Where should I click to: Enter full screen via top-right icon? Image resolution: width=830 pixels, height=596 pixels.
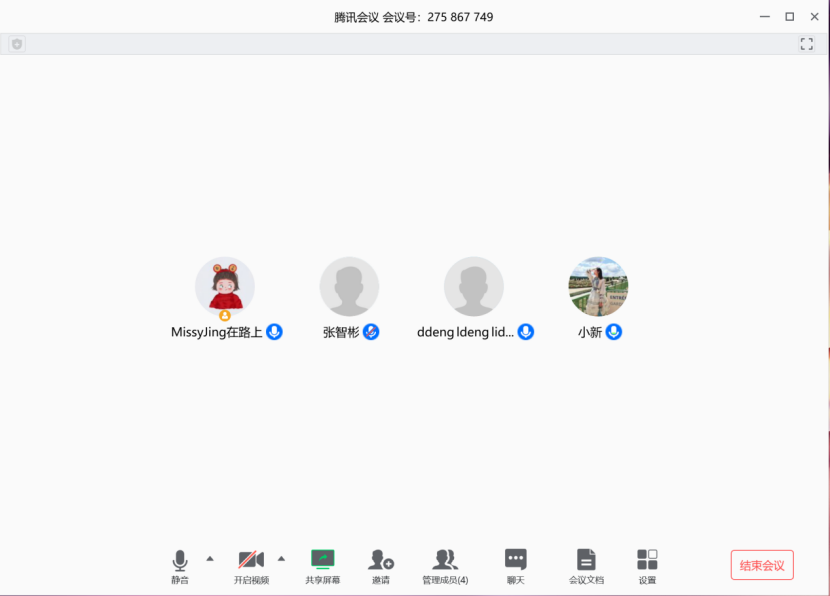807,44
